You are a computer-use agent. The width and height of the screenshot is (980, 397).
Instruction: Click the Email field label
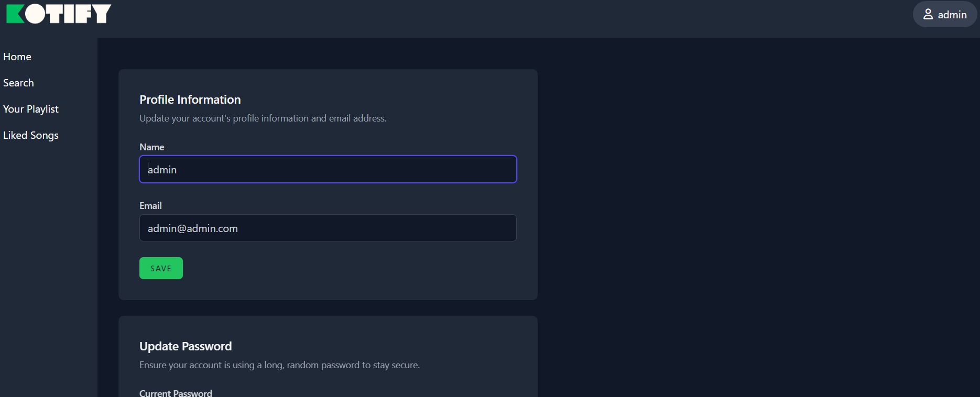coord(150,206)
